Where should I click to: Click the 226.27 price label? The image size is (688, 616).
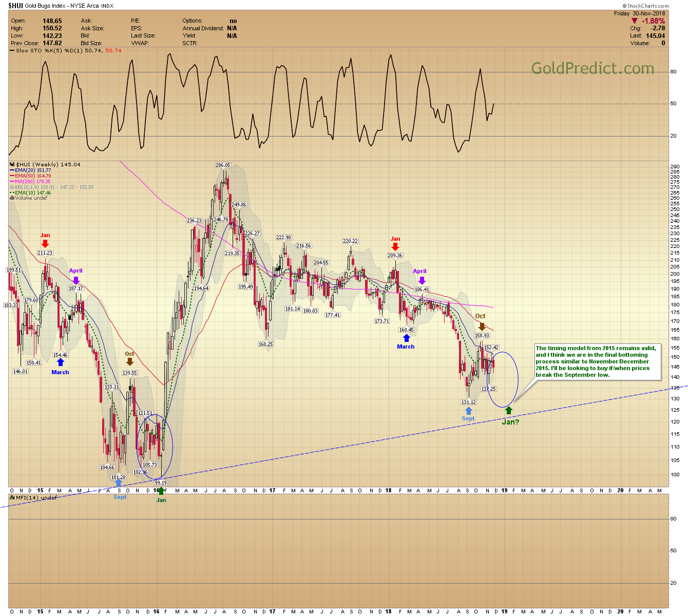point(252,234)
